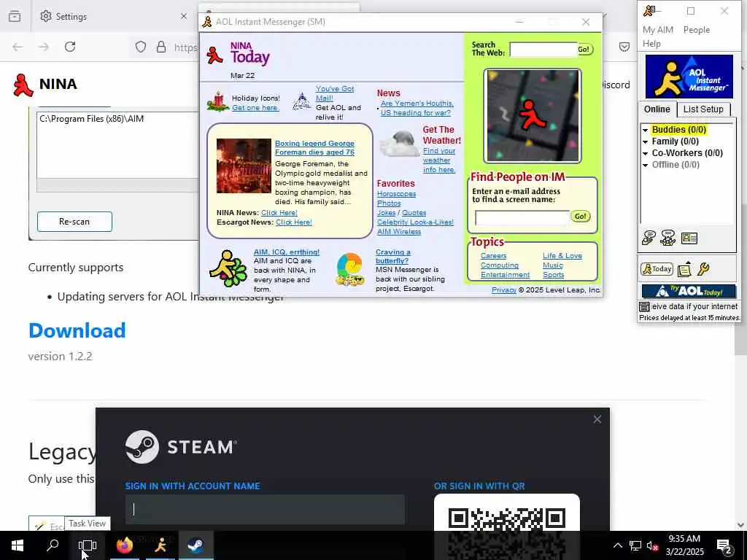The width and height of the screenshot is (747, 560).
Task: Switch to the Online tab
Action: tap(657, 109)
